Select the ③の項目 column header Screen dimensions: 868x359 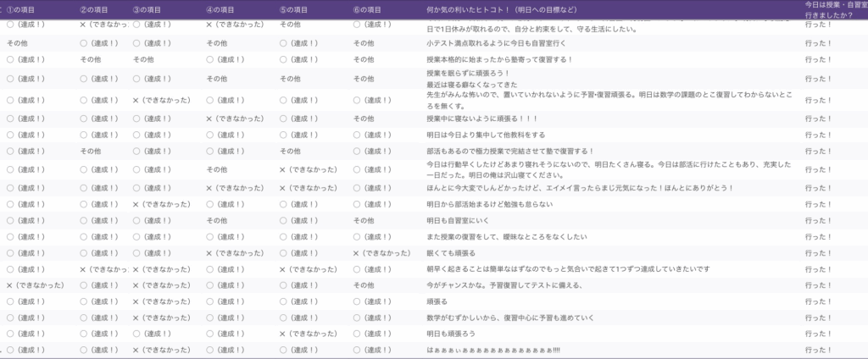coord(153,8)
